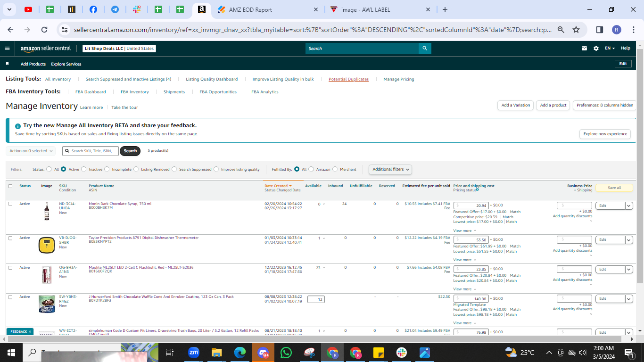Screen dimensions: 644x362
Task: Tick the select-all checkbox in table header
Action: pyautogui.click(x=10, y=186)
